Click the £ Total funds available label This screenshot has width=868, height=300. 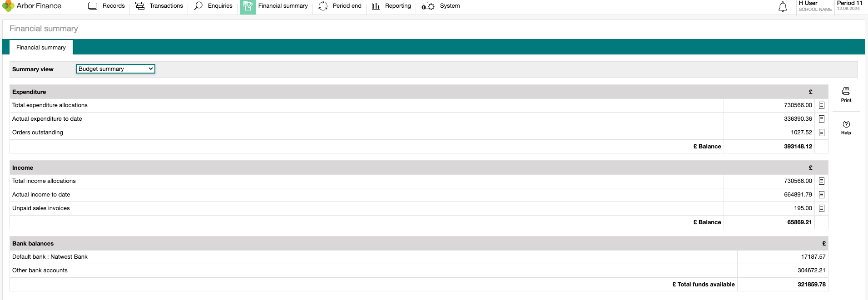click(x=704, y=285)
